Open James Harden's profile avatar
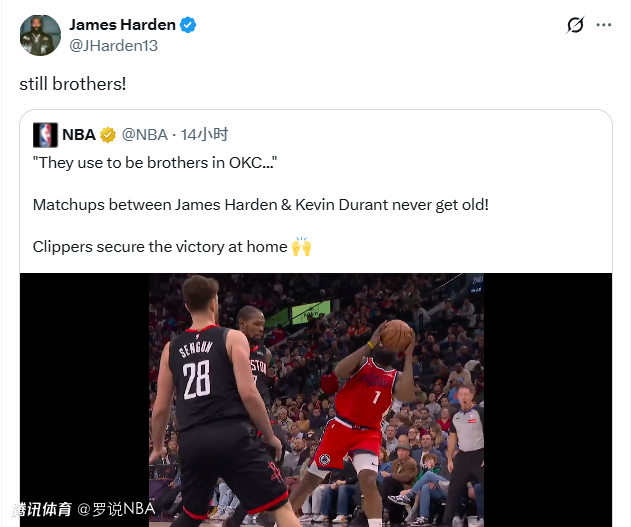The image size is (631, 527). pyautogui.click(x=40, y=35)
